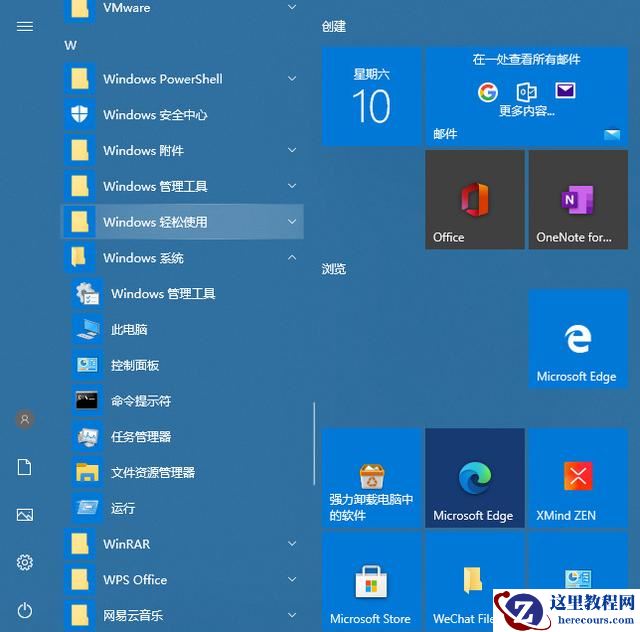Image resolution: width=640 pixels, height=632 pixels.
Task: Click 更多内容... in the mail tile
Action: click(527, 111)
